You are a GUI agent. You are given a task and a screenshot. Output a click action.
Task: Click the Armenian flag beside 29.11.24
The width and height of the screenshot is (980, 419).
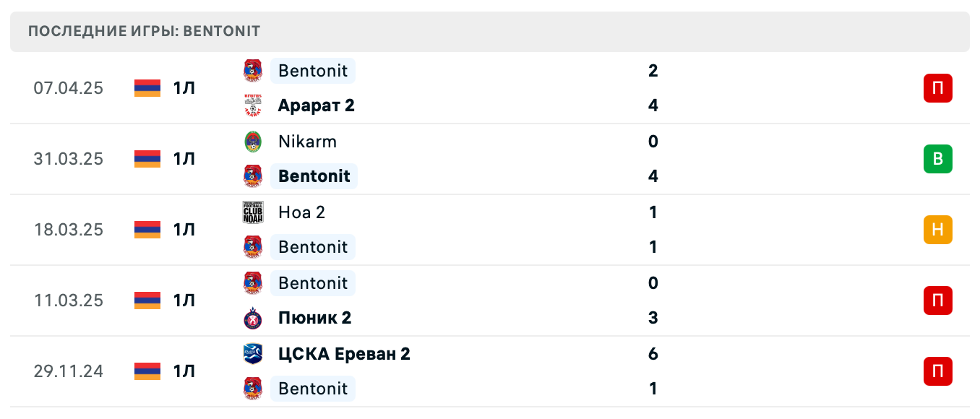point(147,371)
